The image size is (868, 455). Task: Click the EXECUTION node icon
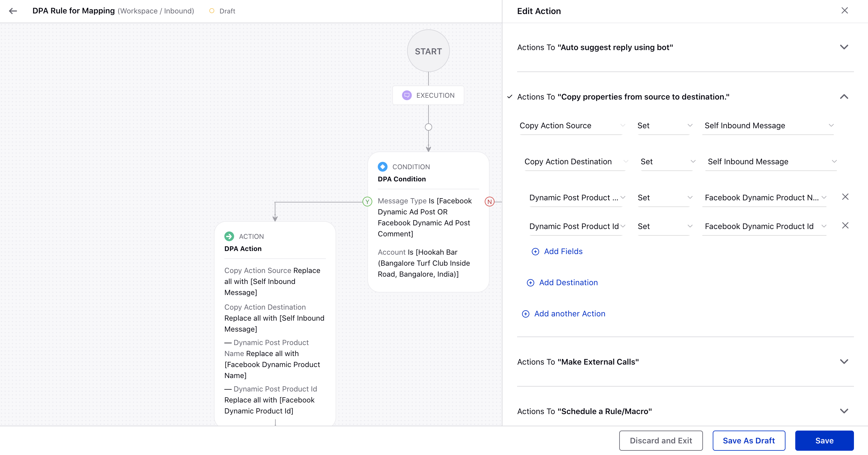click(x=406, y=95)
